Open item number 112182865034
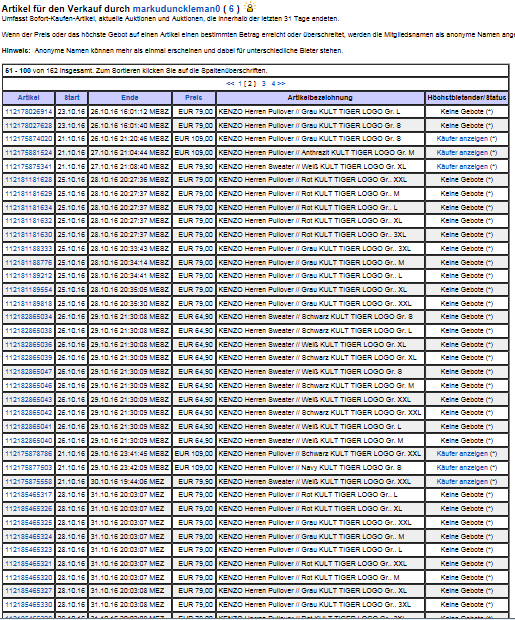515x620 pixels. pos(28,317)
